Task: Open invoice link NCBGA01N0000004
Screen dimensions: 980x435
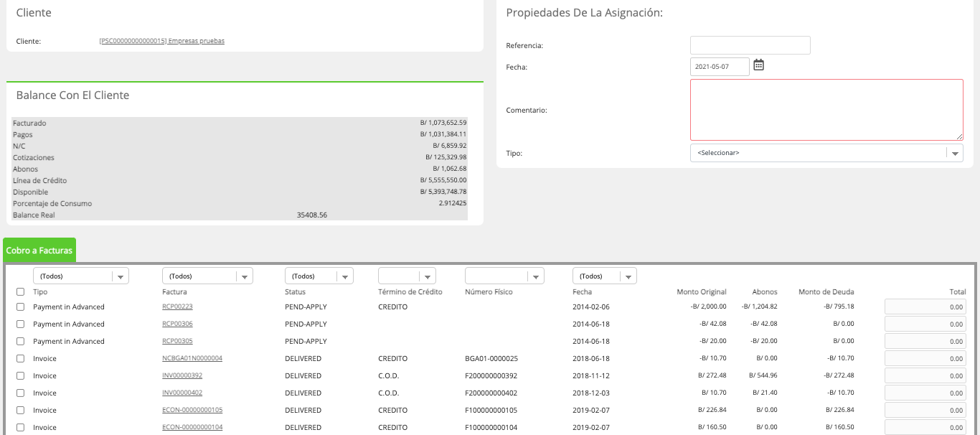Action: [x=192, y=358]
